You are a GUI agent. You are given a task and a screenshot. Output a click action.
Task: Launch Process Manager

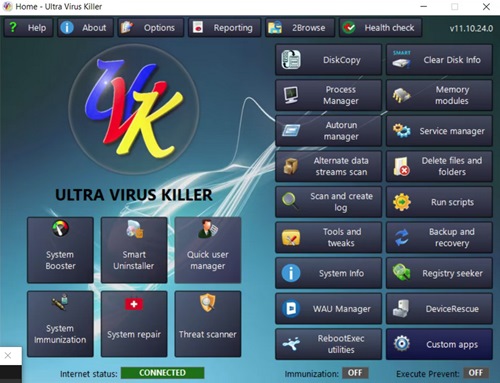click(x=328, y=95)
